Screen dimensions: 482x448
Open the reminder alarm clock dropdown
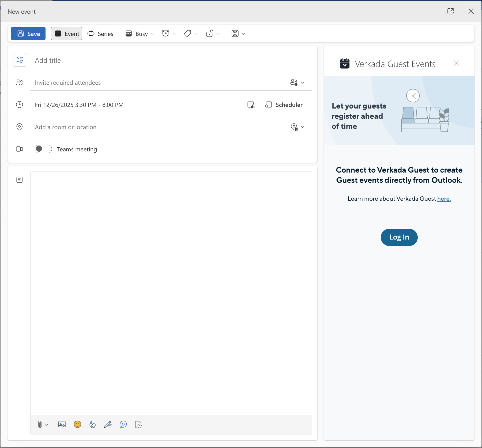click(169, 34)
